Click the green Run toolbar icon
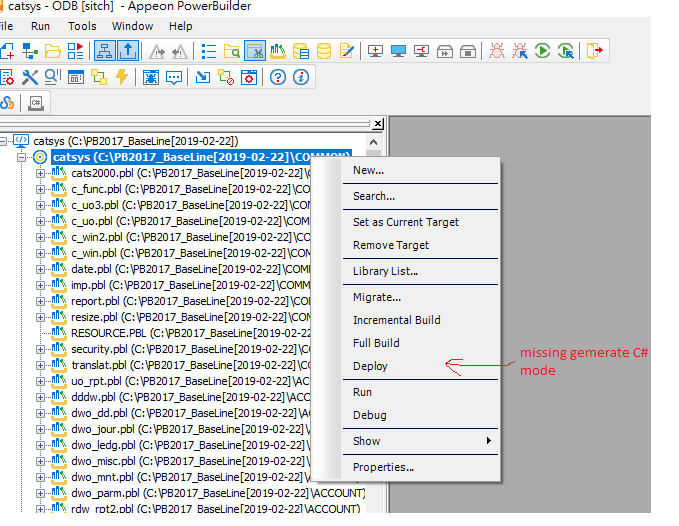Image resolution: width=679 pixels, height=526 pixels. (x=542, y=50)
